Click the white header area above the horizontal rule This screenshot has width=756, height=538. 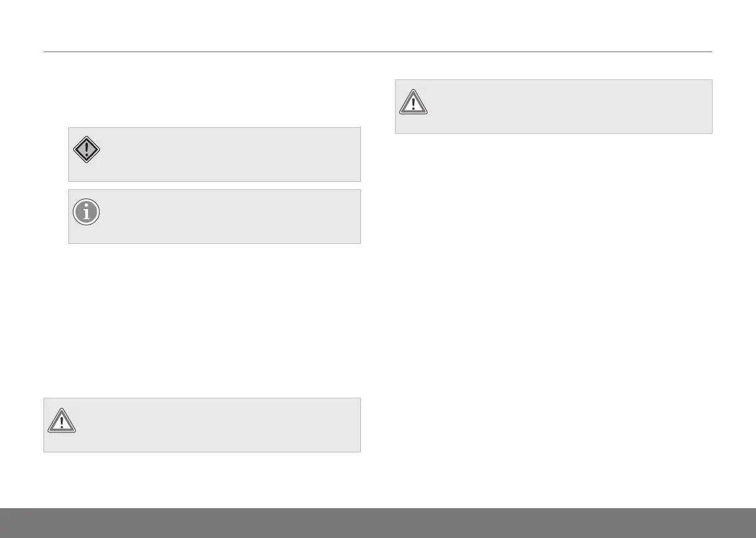click(378, 26)
